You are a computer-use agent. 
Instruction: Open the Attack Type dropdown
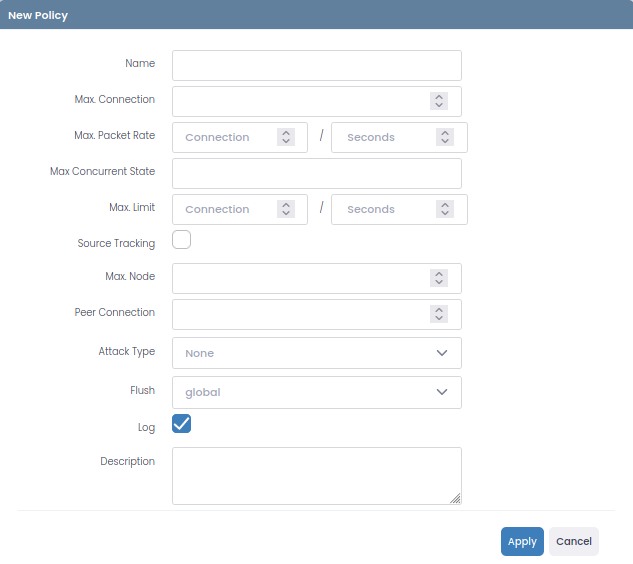[x=317, y=353]
